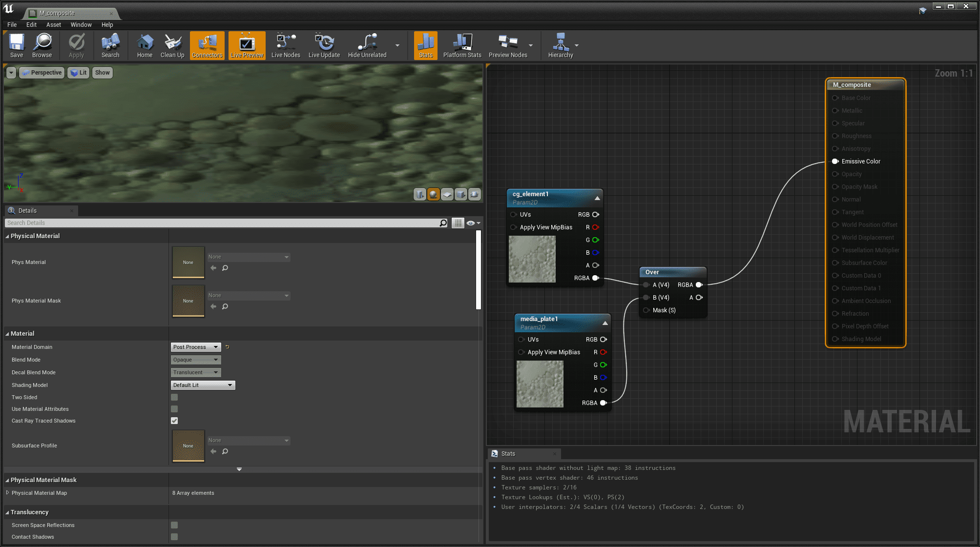Click the Stats toolbar icon
This screenshot has width=980, height=547.
click(425, 45)
